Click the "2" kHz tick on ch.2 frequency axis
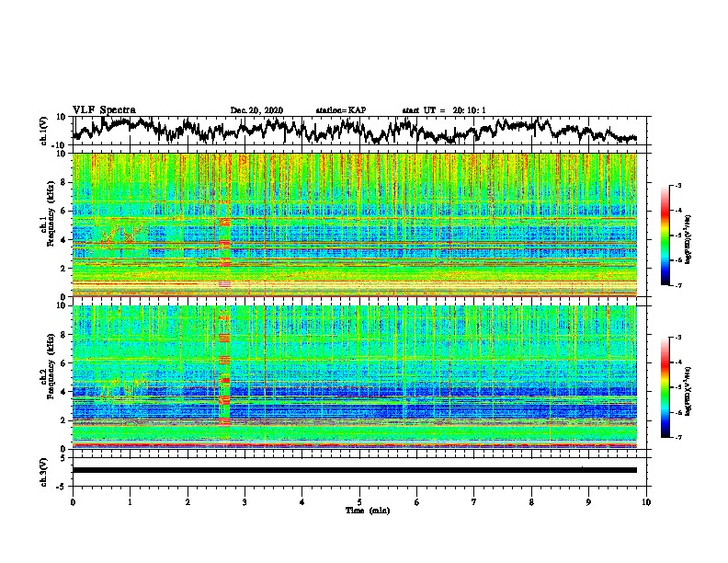Viewport: 728px width, 563px height. (63, 420)
